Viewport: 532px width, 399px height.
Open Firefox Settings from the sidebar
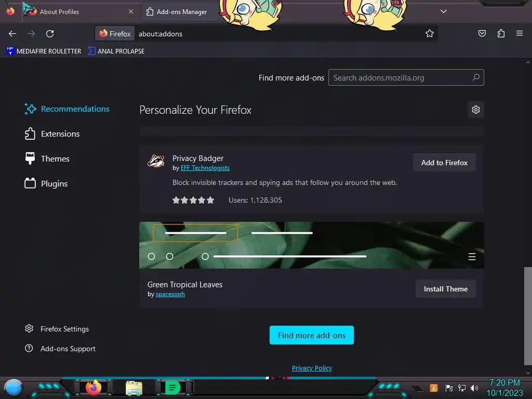point(57,329)
